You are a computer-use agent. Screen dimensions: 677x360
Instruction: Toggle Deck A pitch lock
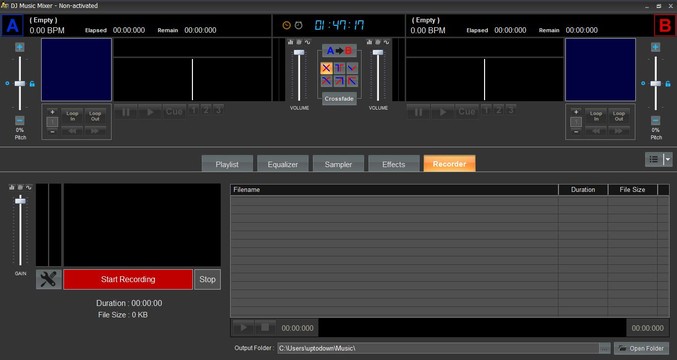point(32,84)
